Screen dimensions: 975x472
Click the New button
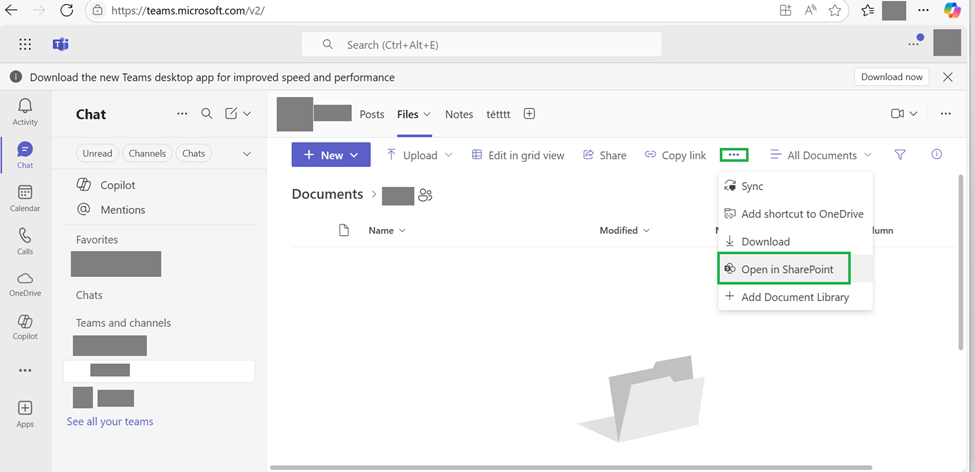click(x=331, y=155)
